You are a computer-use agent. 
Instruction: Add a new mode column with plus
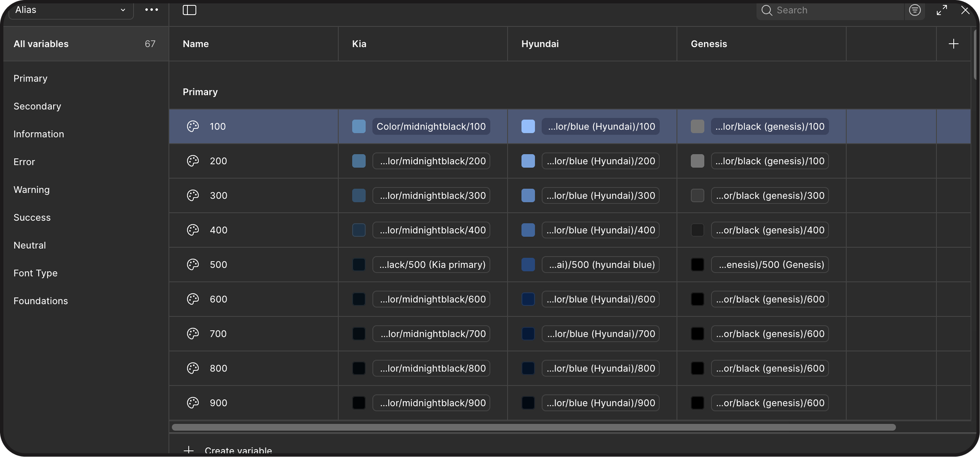coord(954,44)
